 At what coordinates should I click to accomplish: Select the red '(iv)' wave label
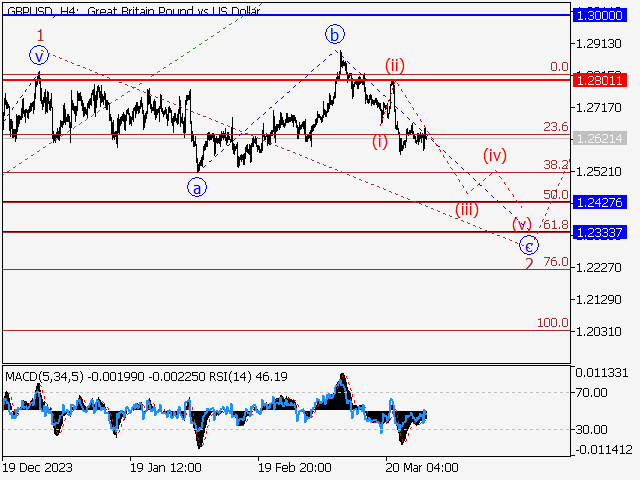(495, 156)
